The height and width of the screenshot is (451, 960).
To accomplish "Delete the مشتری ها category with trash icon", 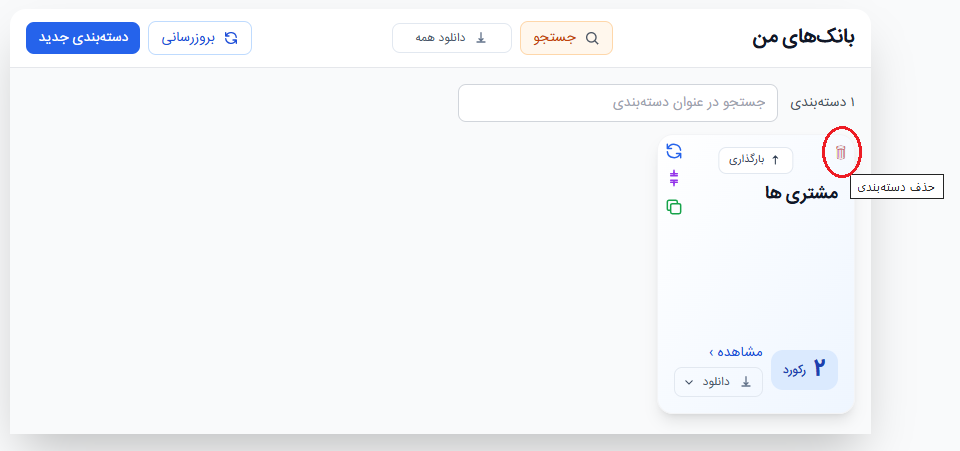I will pyautogui.click(x=841, y=152).
